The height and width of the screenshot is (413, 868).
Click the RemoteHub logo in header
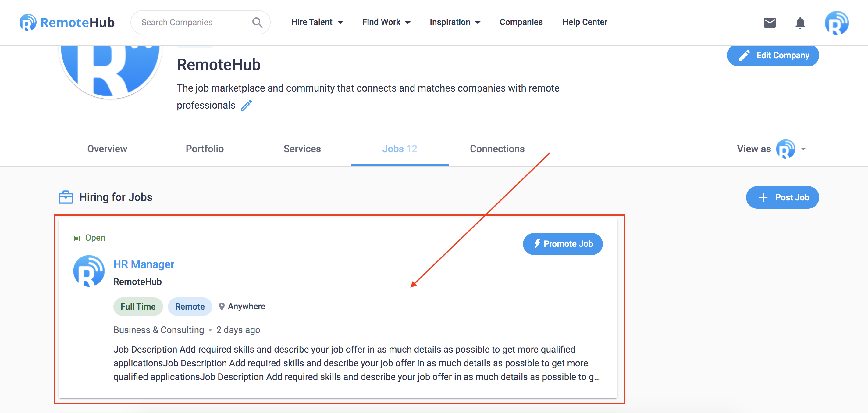pos(67,22)
